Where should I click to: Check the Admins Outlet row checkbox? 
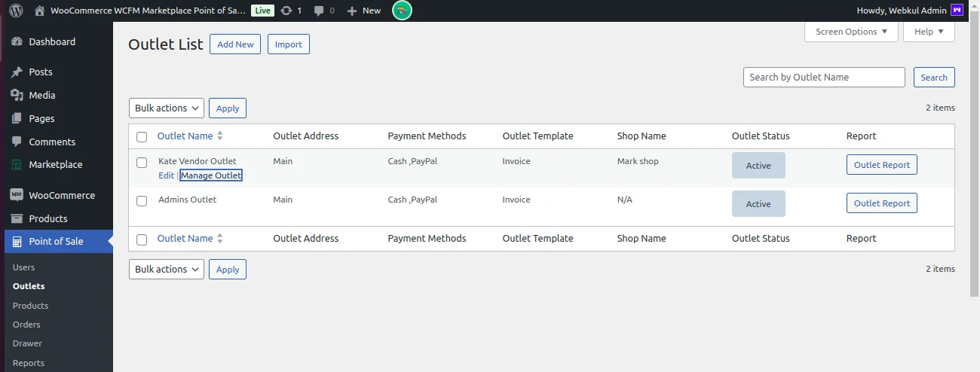tap(142, 201)
